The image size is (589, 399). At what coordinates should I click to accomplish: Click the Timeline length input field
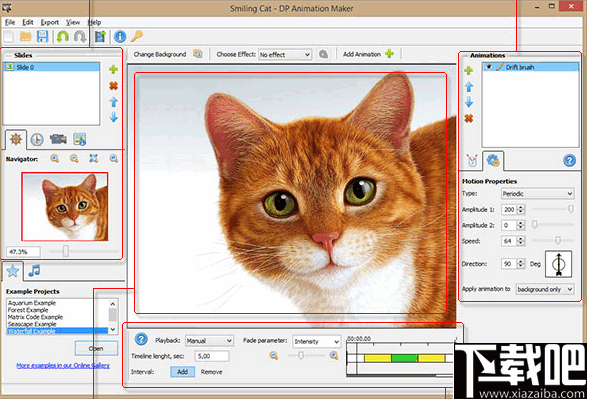(x=211, y=356)
